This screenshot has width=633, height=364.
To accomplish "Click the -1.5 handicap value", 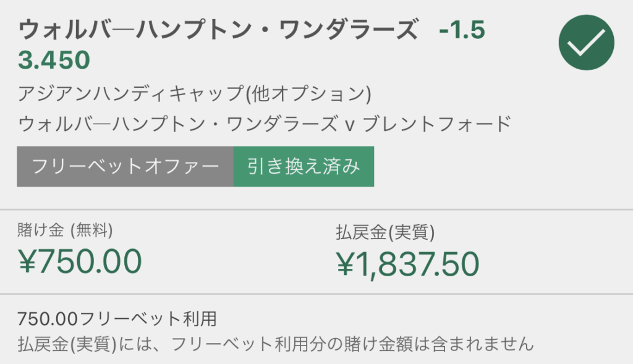I will [462, 30].
